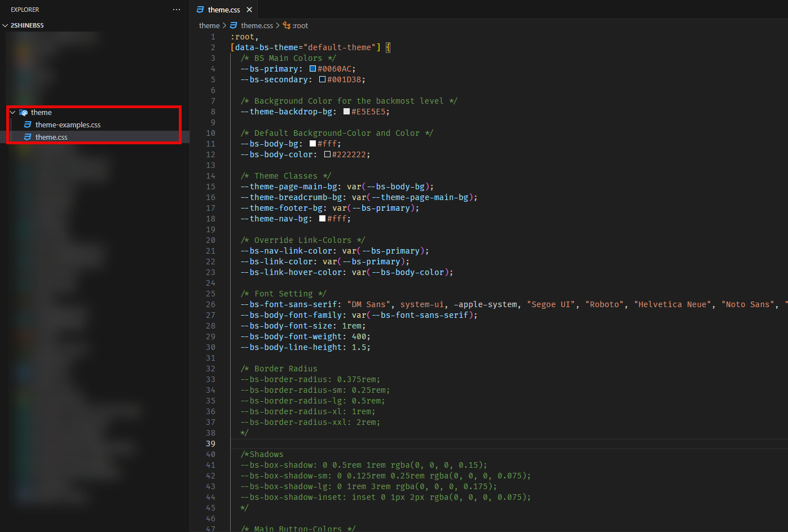Click CSS file icon in theme.css breadcrumb
Image resolution: width=788 pixels, height=532 pixels.
(234, 25)
